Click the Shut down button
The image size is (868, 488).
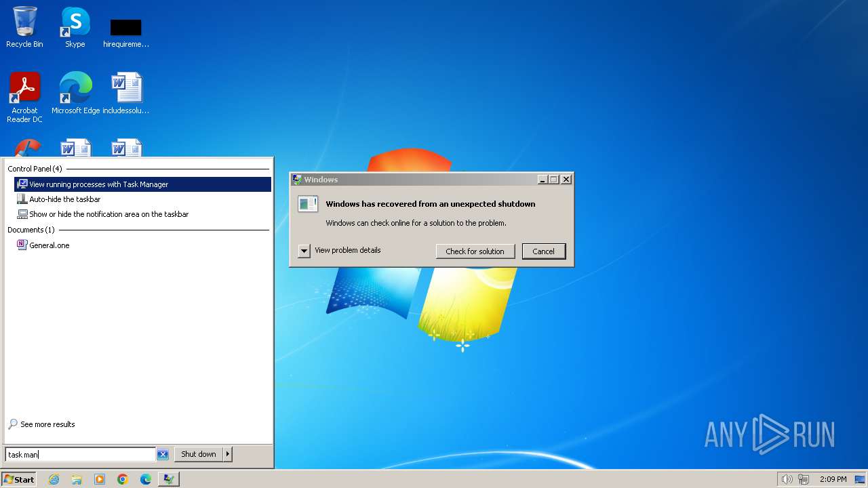coord(199,454)
